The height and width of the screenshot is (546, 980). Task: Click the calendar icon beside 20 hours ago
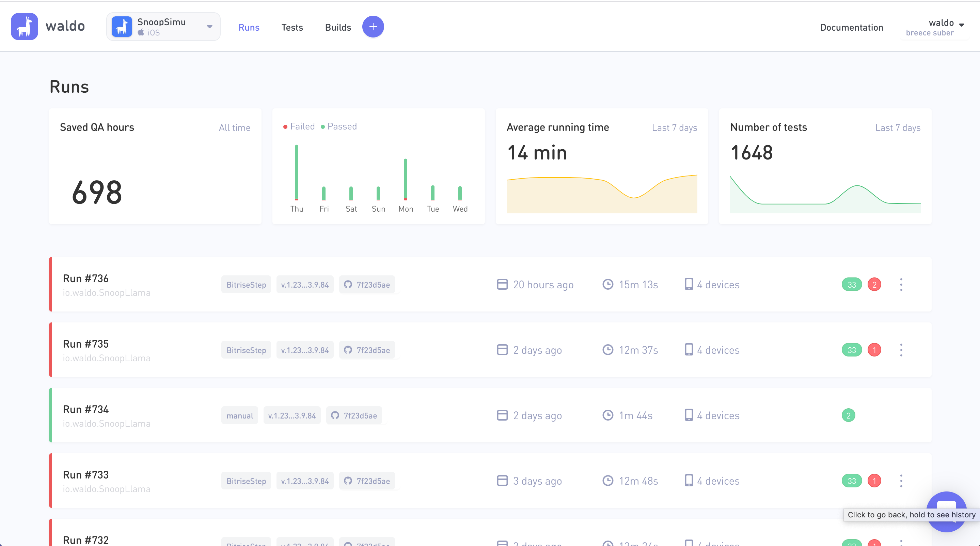[502, 285]
